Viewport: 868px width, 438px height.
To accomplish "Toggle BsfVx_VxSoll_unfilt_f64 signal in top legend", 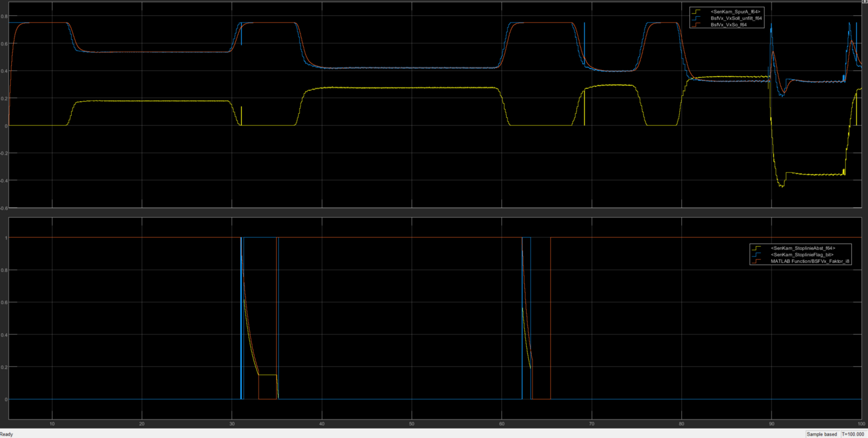I will tap(736, 18).
